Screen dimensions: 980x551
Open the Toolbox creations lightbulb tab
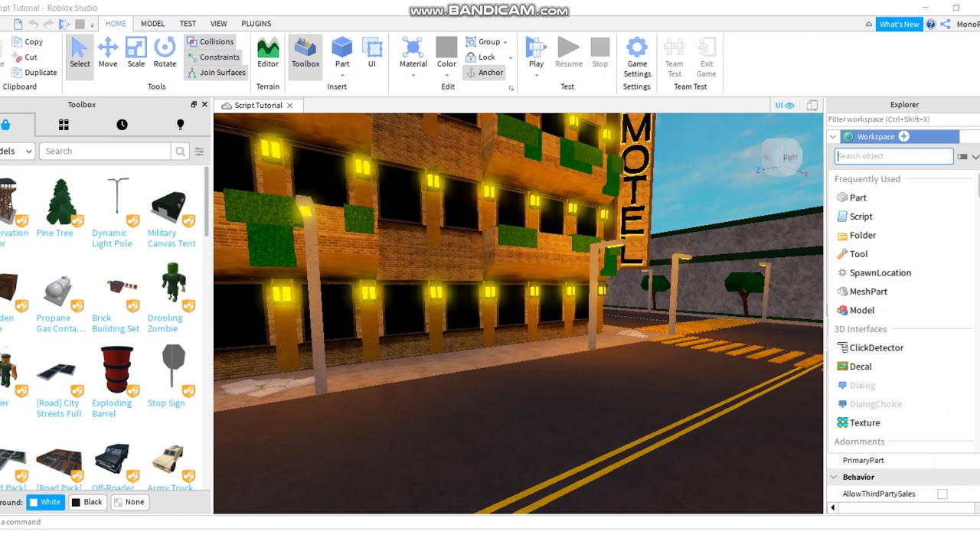[x=180, y=125]
